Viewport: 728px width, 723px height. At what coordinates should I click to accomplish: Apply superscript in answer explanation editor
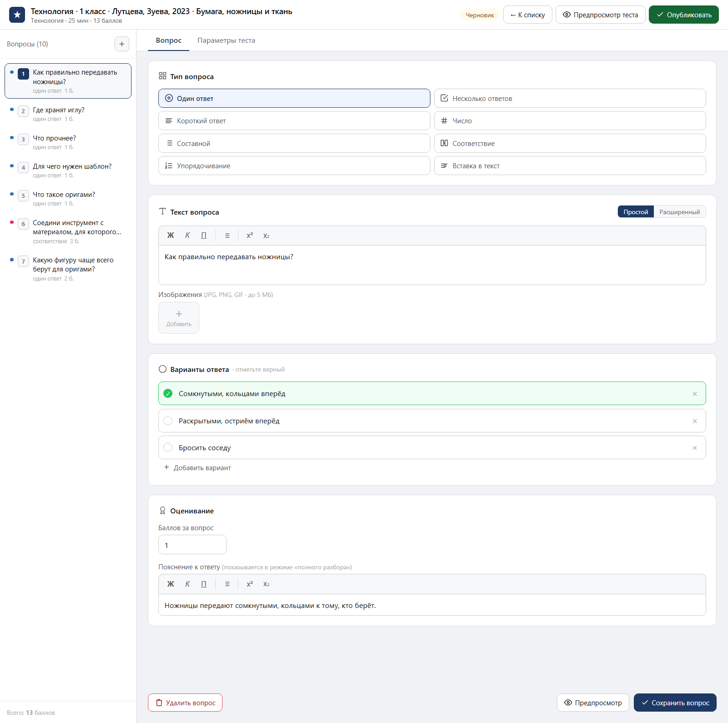[250, 584]
